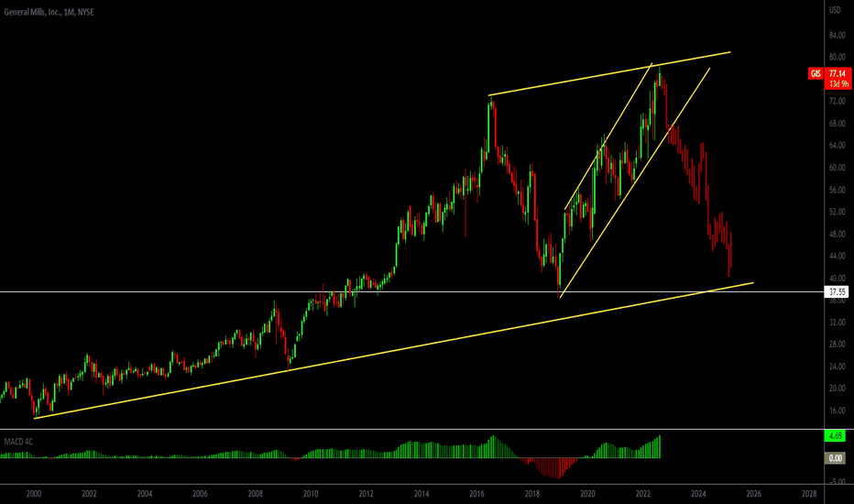Click the 77.14 current price tag
This screenshot has height=504, width=854.
pyautogui.click(x=838, y=73)
